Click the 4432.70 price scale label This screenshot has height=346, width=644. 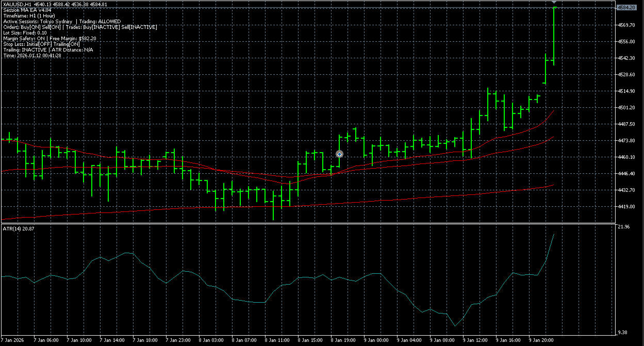[x=626, y=190]
